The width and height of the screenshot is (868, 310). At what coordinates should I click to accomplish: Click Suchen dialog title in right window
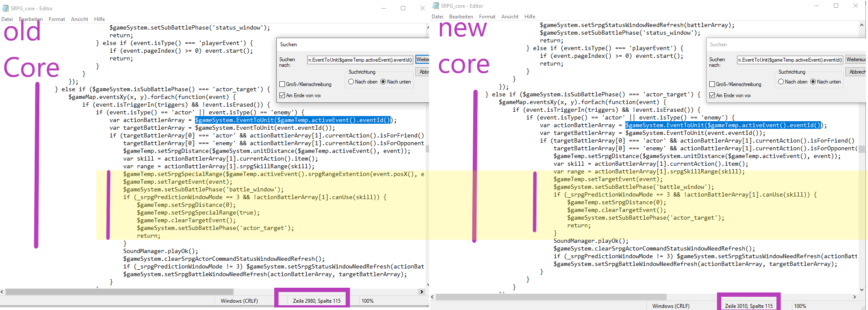tap(718, 45)
